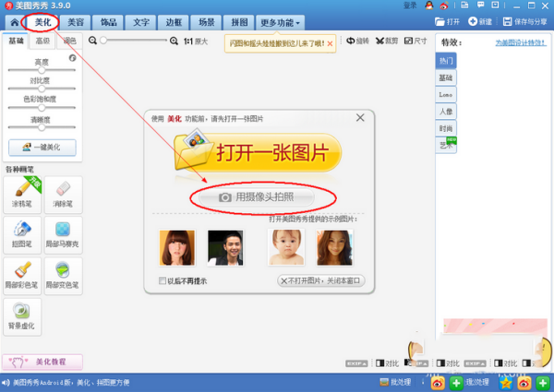The image size is (554, 392).
Task: Click the 裁剪 crop scissors icon
Action: [x=385, y=41]
